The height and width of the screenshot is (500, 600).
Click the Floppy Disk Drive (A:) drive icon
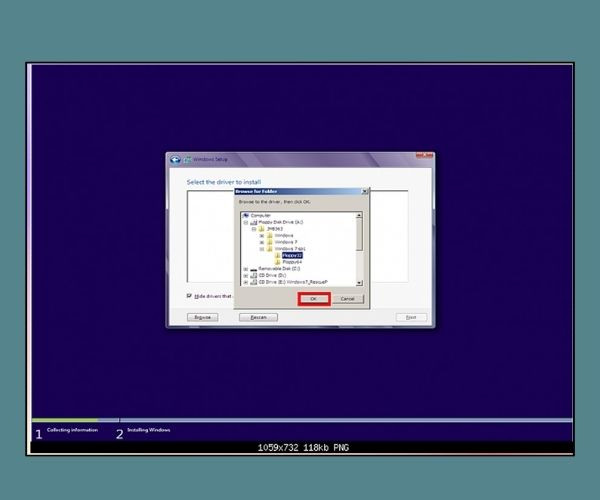(x=254, y=222)
